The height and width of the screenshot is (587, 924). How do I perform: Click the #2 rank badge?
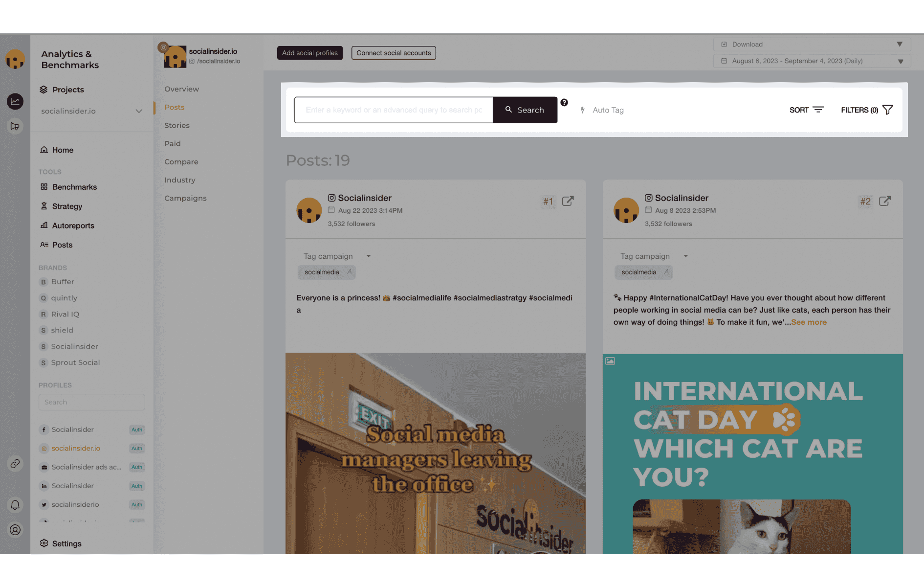[865, 201]
